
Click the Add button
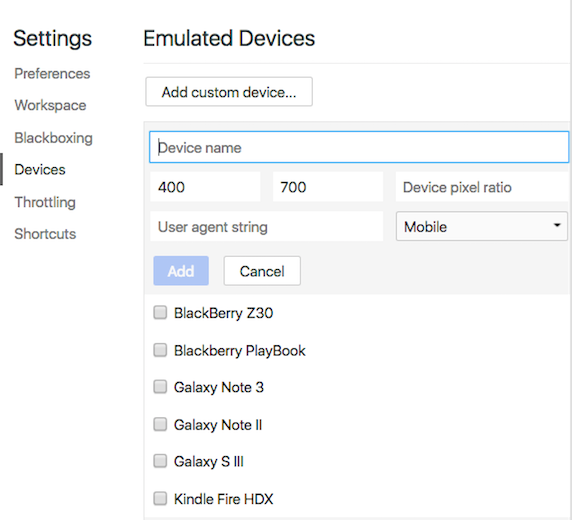pos(181,271)
